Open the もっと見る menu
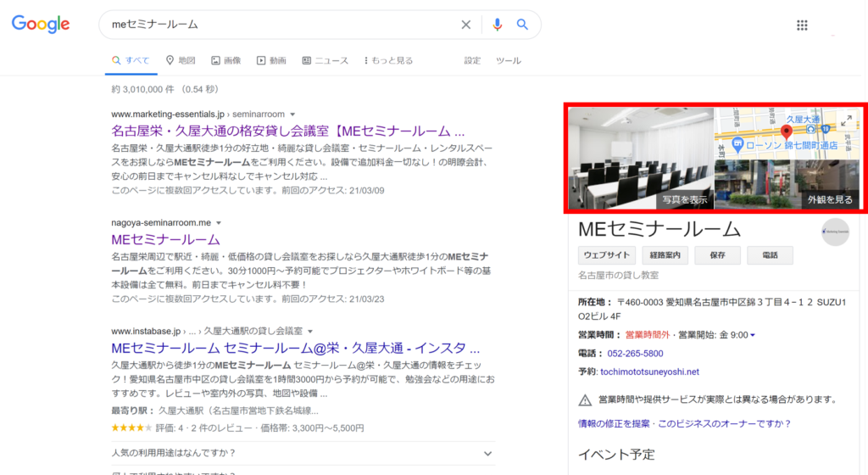 point(388,60)
